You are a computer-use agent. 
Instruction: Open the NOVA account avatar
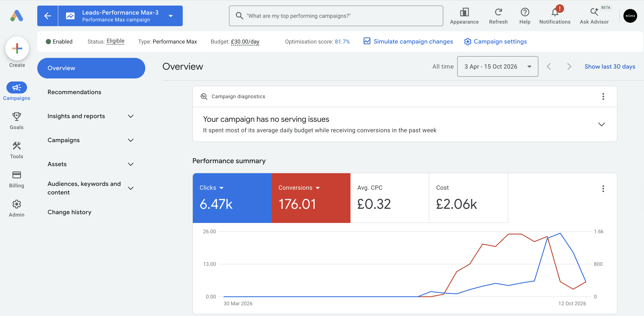point(630,16)
